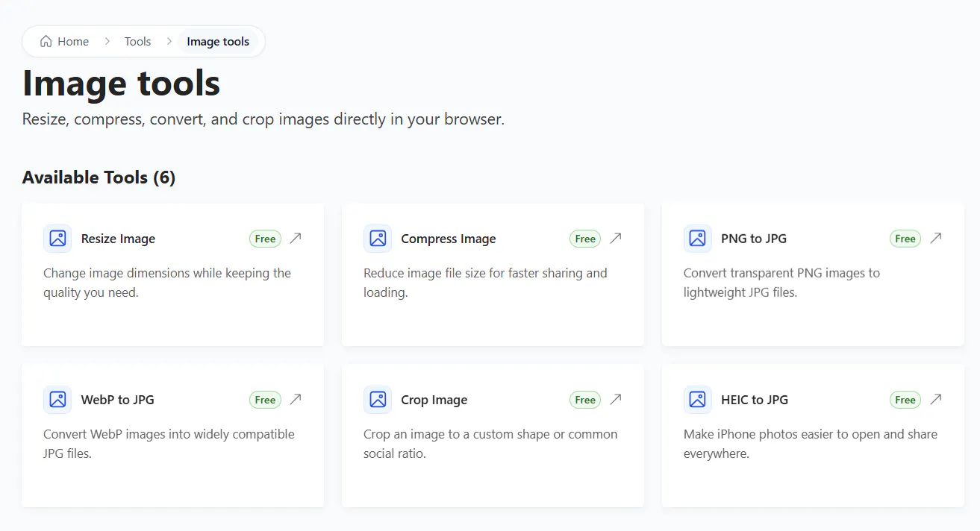980x531 pixels.
Task: Click the Compress Image card icon
Action: tap(378, 239)
